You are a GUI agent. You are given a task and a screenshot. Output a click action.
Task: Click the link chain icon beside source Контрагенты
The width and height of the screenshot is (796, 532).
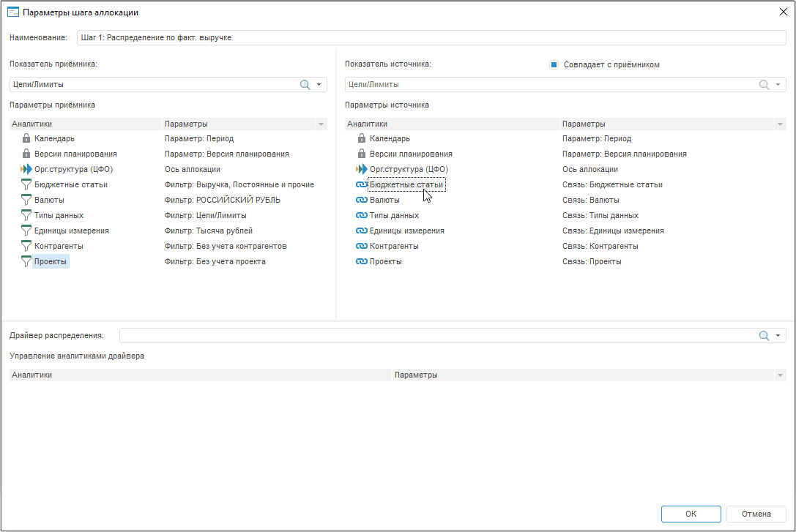click(361, 246)
